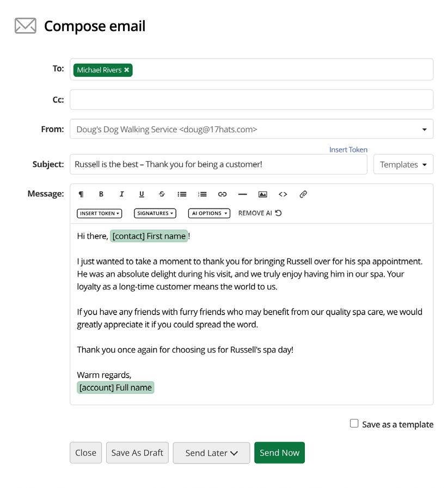Viewport: 448px width, 488px height.
Task: Insert a numbered list
Action: tap(202, 194)
